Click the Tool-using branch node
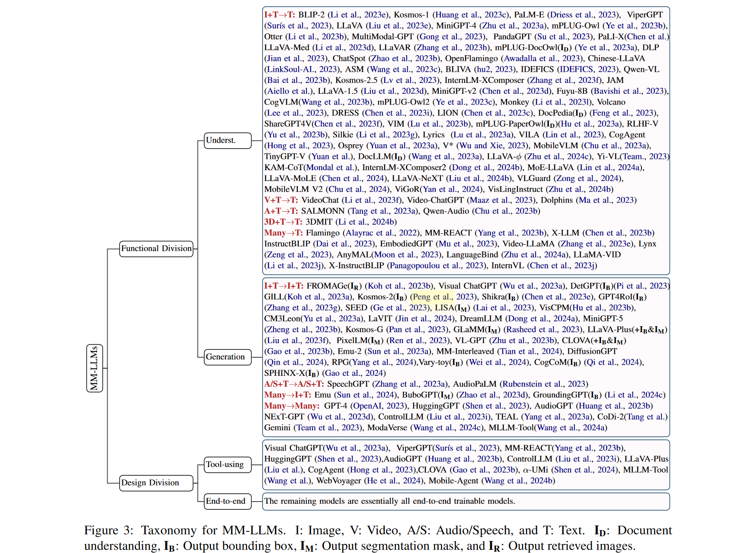 pos(227,464)
